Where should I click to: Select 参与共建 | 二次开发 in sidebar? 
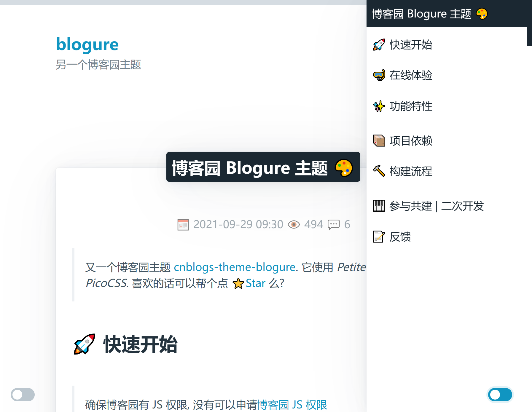(x=437, y=206)
